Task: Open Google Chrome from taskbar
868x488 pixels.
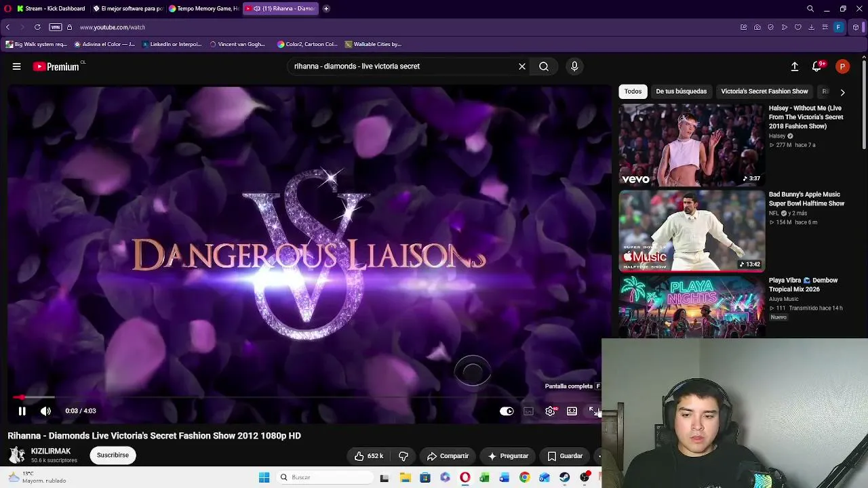Action: click(x=524, y=477)
